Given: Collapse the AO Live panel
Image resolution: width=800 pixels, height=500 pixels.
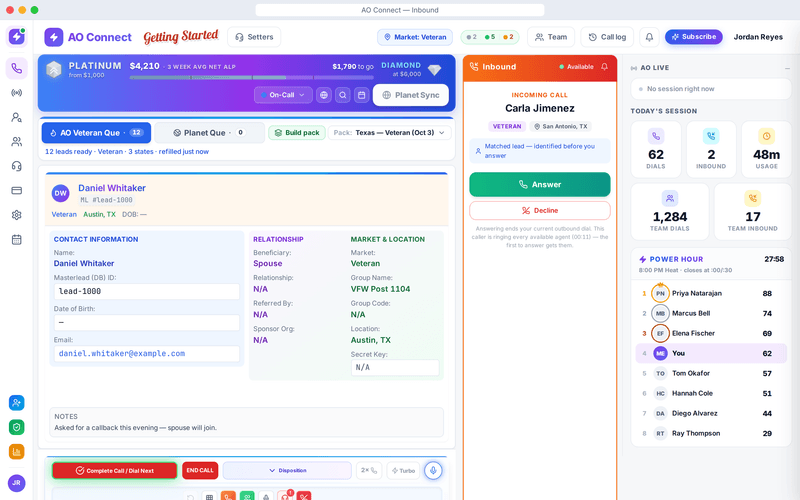Looking at the screenshot, I should (x=787, y=68).
